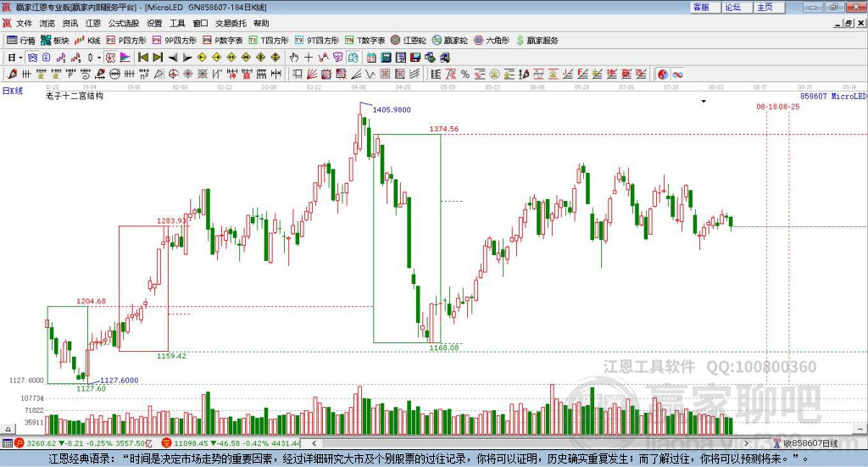Select the hand pan tool
This screenshot has width=868, height=467.
[294, 58]
